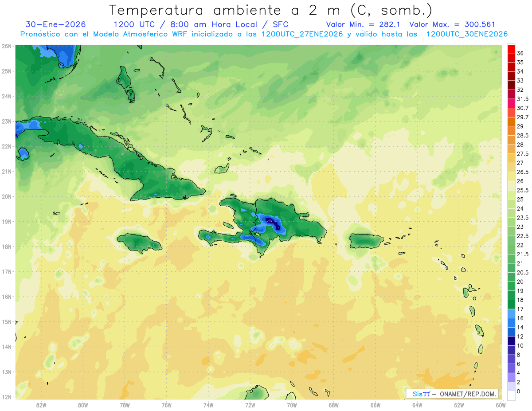
Task: Click the legend value '19'
Action: pyautogui.click(x=520, y=291)
